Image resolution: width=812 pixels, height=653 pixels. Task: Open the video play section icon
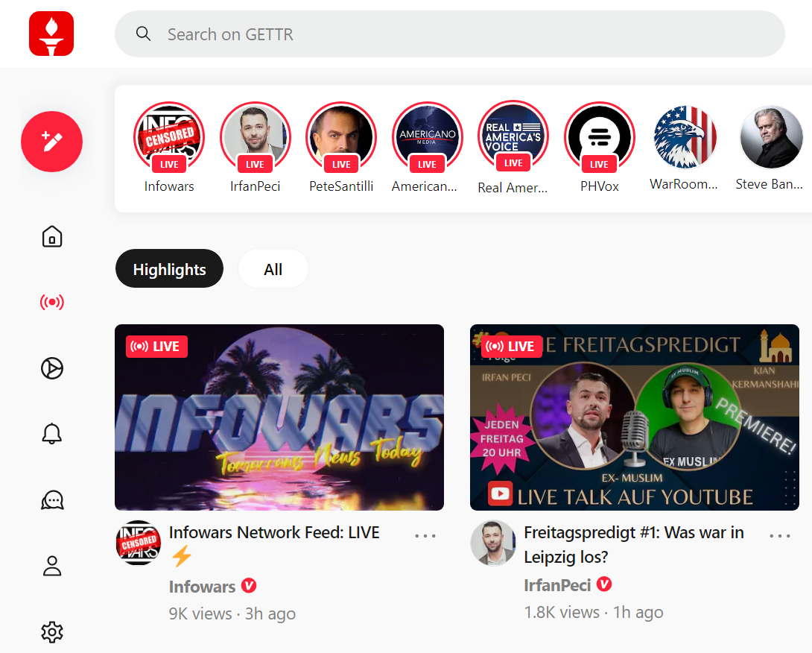coord(52,368)
